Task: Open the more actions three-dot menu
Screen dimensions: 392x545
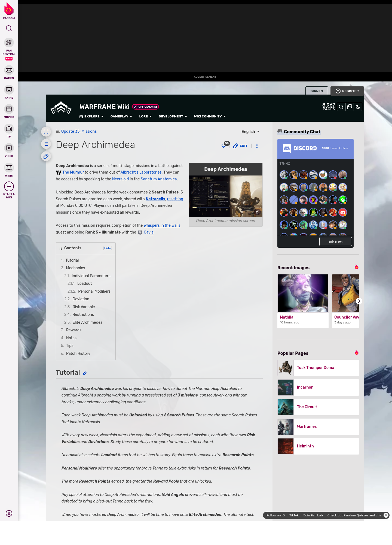Action: 257,146
